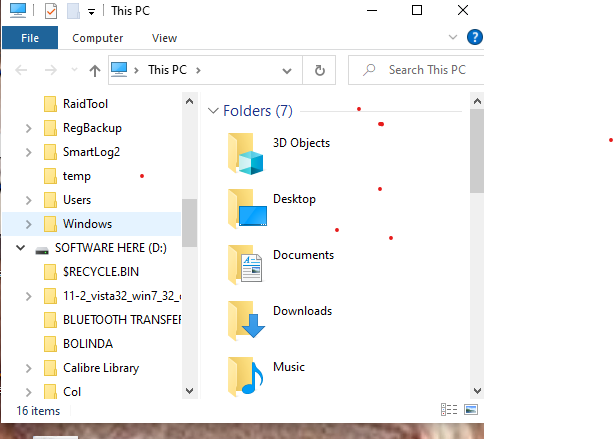Open the Recent locations dropdown arrow
This screenshot has height=439, width=614.
tap(74, 70)
